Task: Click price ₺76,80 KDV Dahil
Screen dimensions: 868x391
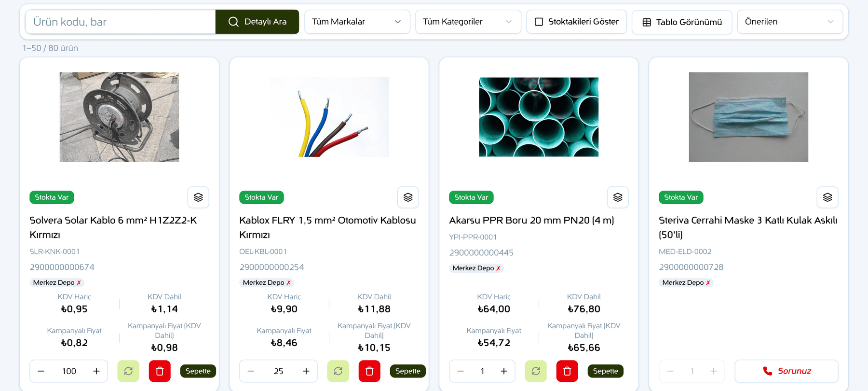Action: [x=584, y=309]
